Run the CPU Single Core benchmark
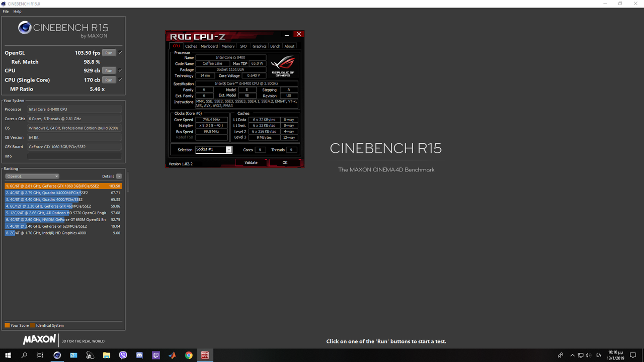The width and height of the screenshot is (644, 362). click(x=109, y=80)
